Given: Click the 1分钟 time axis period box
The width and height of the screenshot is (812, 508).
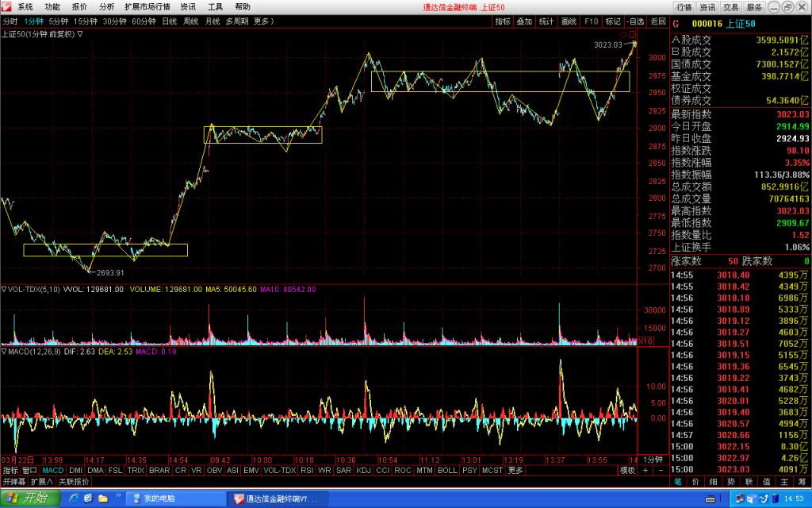Looking at the screenshot, I should 653,460.
